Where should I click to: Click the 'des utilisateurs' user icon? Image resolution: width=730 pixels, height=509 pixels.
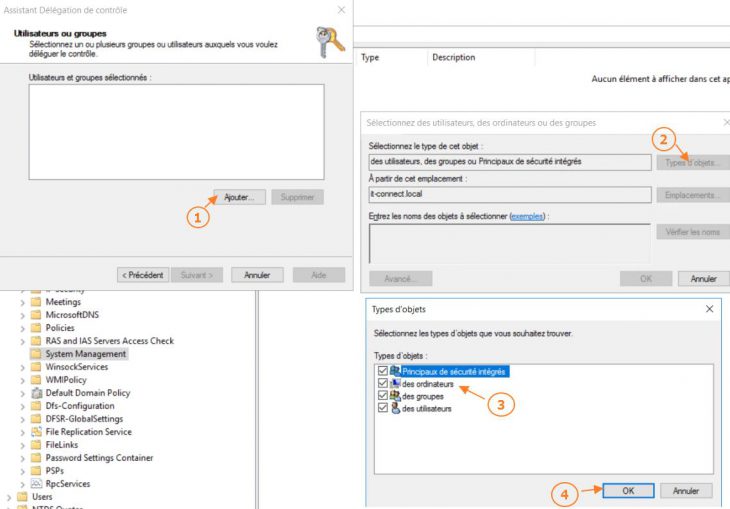(395, 408)
